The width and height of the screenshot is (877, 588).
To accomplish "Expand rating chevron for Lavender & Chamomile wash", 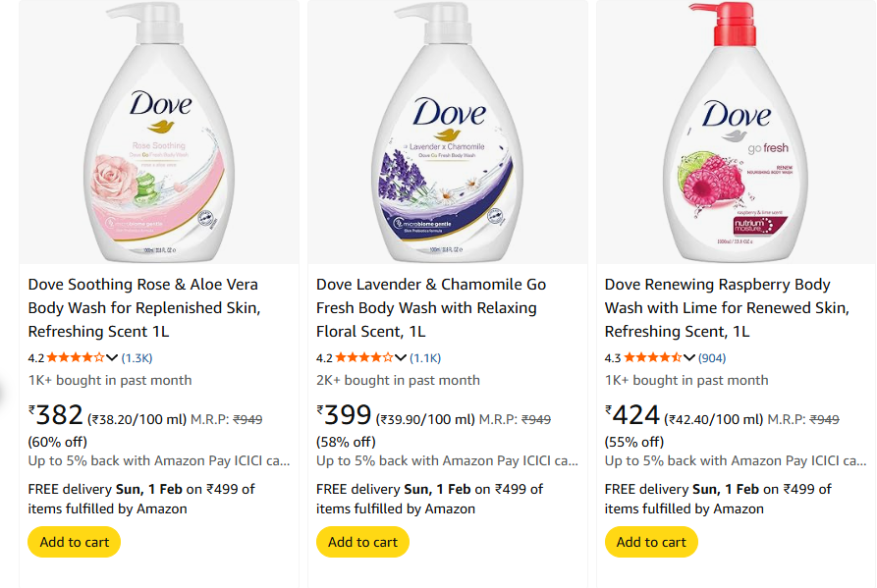I will click(401, 357).
